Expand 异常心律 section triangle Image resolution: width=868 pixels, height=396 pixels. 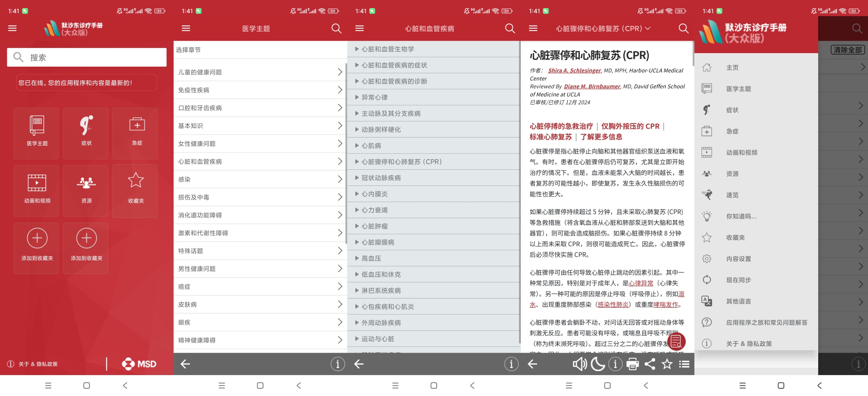pyautogui.click(x=357, y=98)
